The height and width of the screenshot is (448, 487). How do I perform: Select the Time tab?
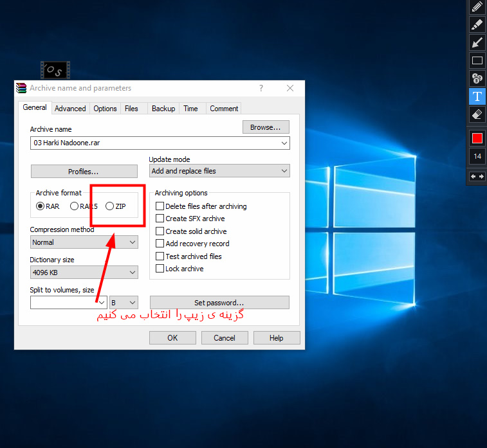[190, 109]
